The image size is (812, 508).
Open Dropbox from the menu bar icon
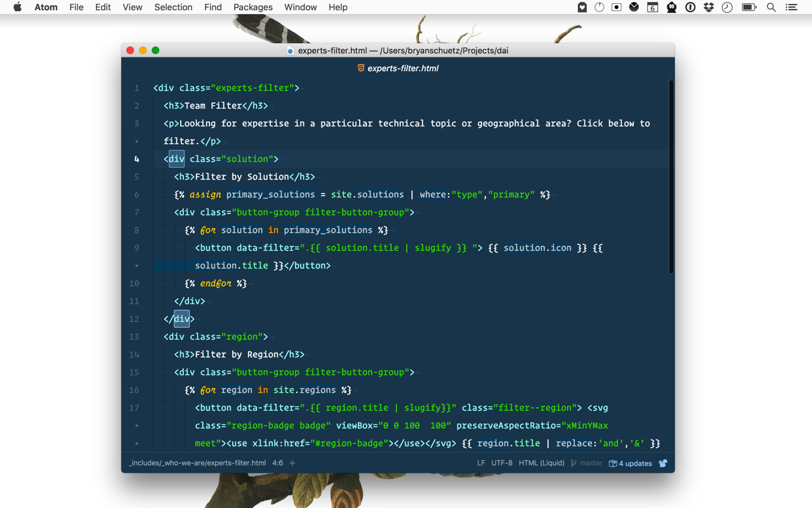pyautogui.click(x=708, y=7)
